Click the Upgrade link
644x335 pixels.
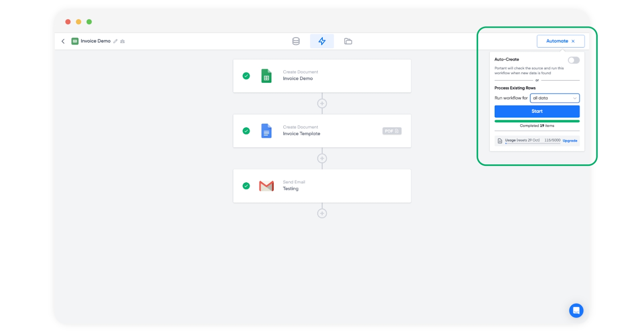click(570, 141)
